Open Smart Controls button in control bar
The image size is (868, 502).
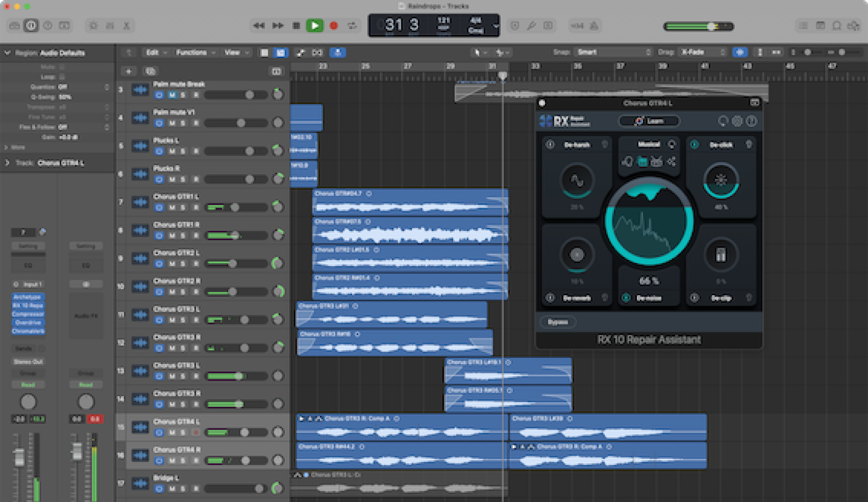(94, 26)
